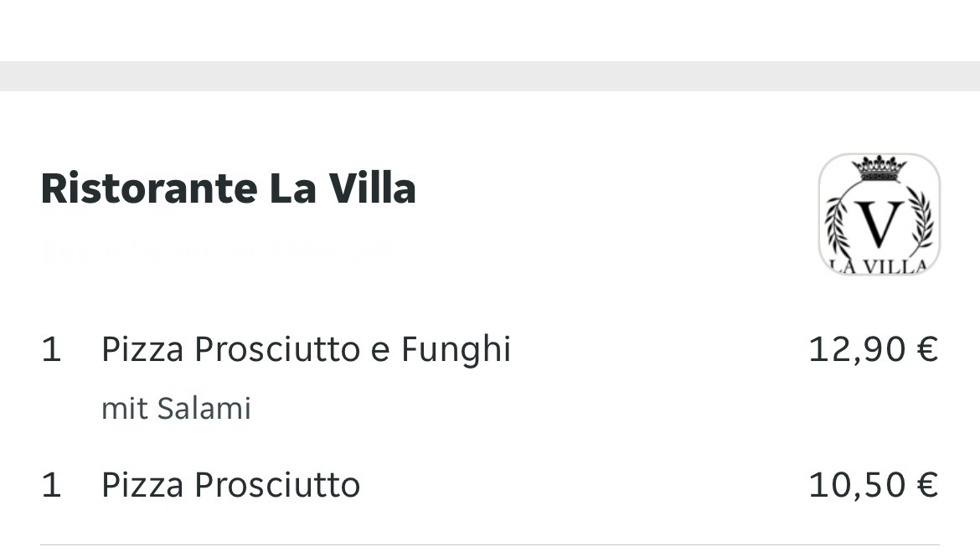Click the euro symbol after 10,50
This screenshot has height=557, width=980.
point(926,485)
